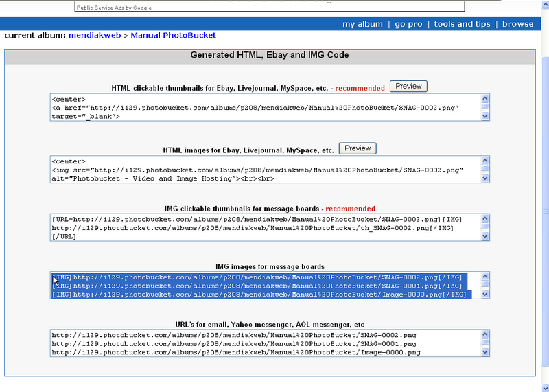Click the page scrollbar down arrow

(x=546, y=387)
